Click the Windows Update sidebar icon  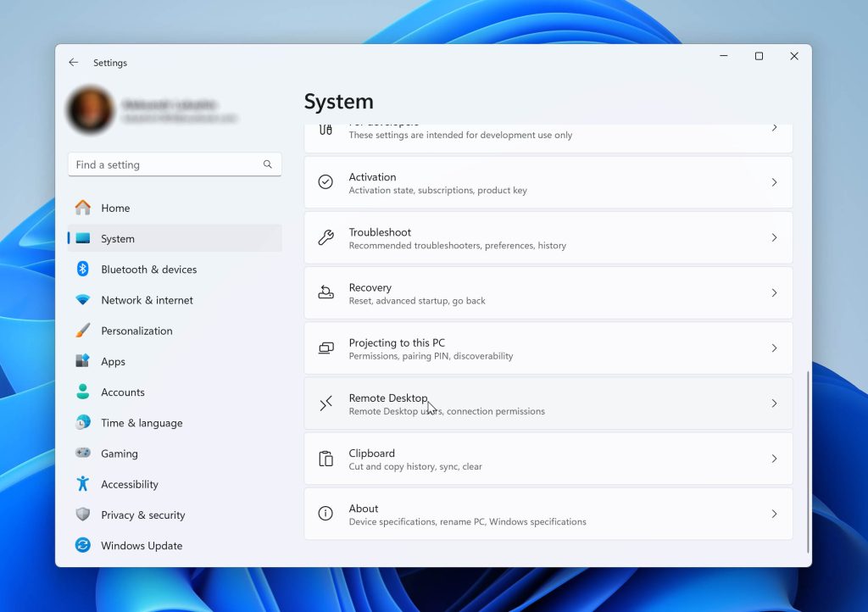pyautogui.click(x=83, y=546)
